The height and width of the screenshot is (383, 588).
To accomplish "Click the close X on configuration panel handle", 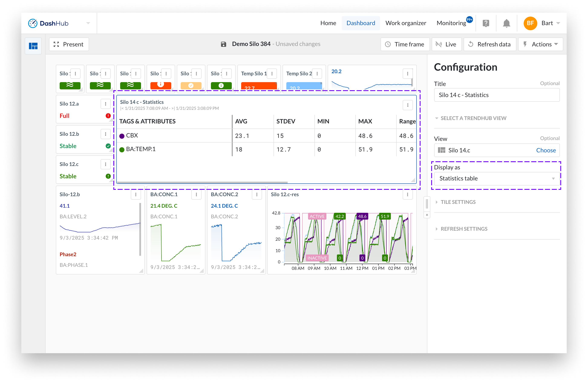I will click(427, 215).
